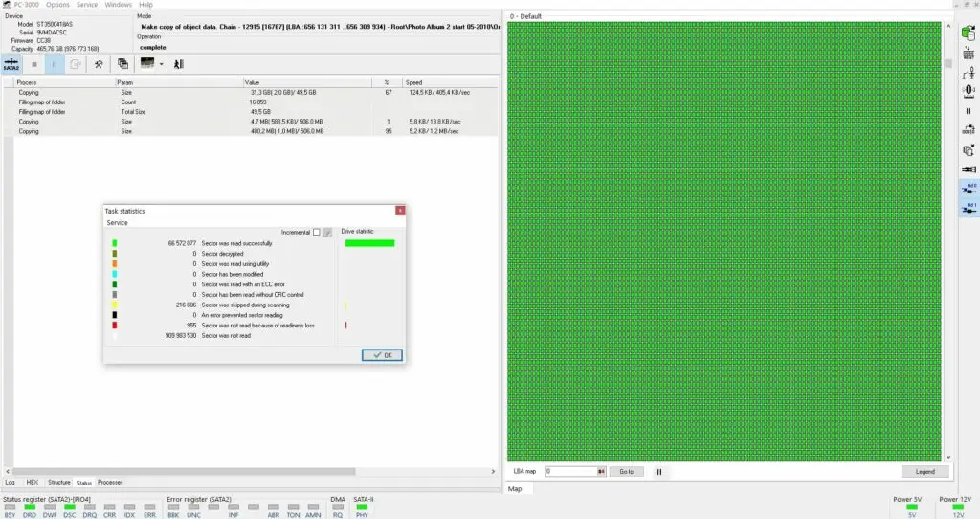
Task: Click the green database copy icon
Action: click(969, 33)
